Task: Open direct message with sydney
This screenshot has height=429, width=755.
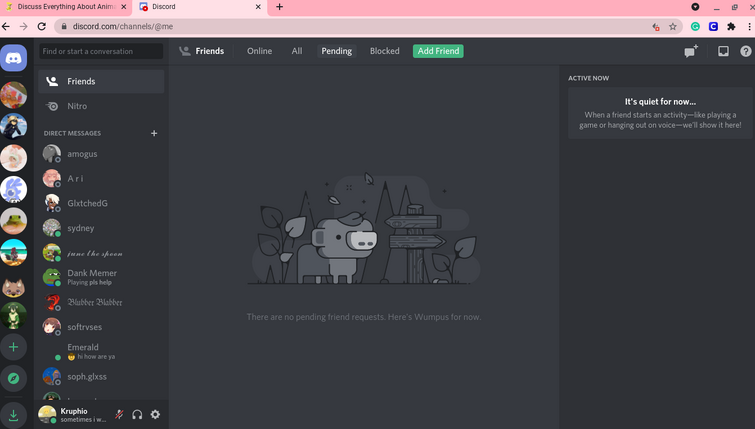Action: pos(101,228)
